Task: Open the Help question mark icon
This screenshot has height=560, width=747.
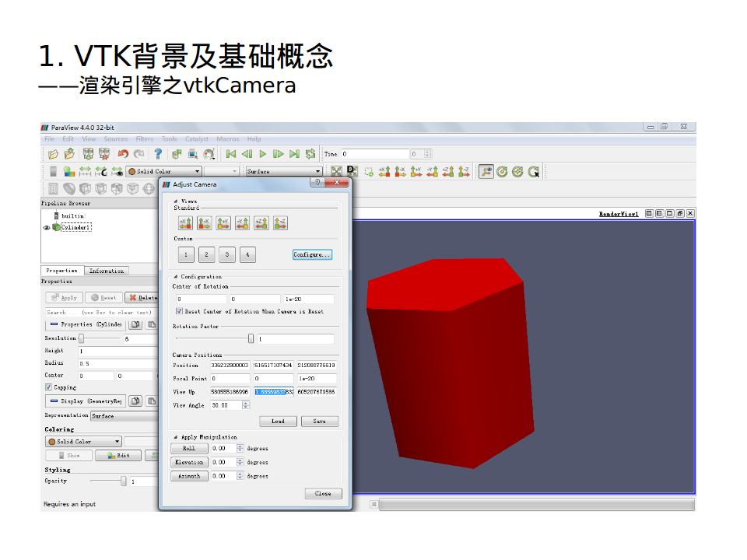Action: click(158, 154)
